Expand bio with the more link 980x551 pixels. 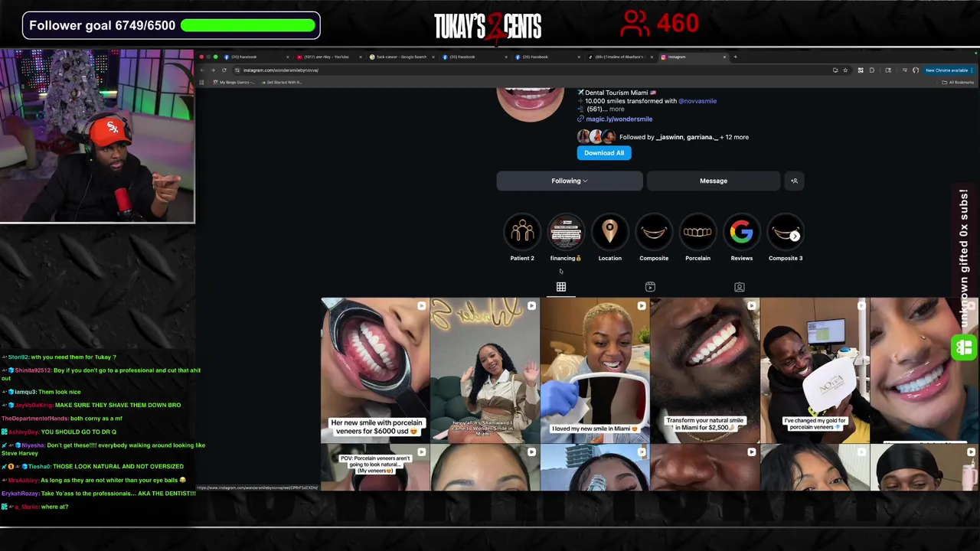tap(616, 109)
